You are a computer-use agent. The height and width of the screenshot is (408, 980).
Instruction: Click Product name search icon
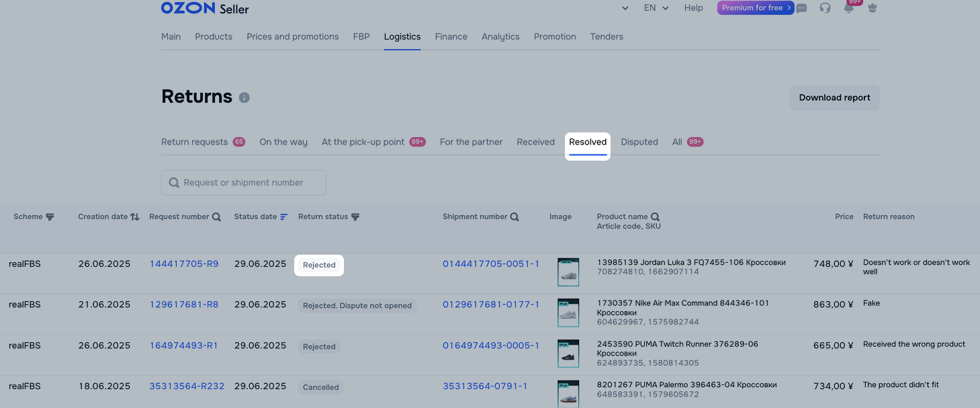[x=655, y=217]
